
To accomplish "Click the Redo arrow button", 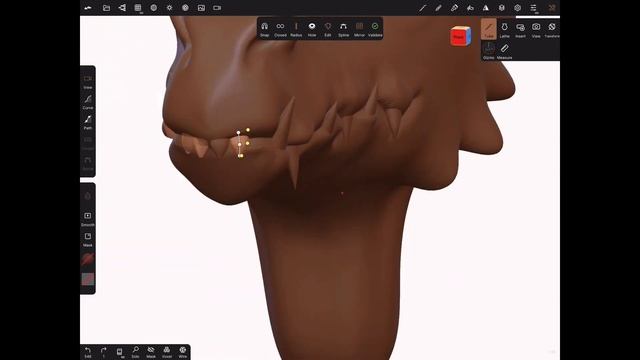I will 104,352.
